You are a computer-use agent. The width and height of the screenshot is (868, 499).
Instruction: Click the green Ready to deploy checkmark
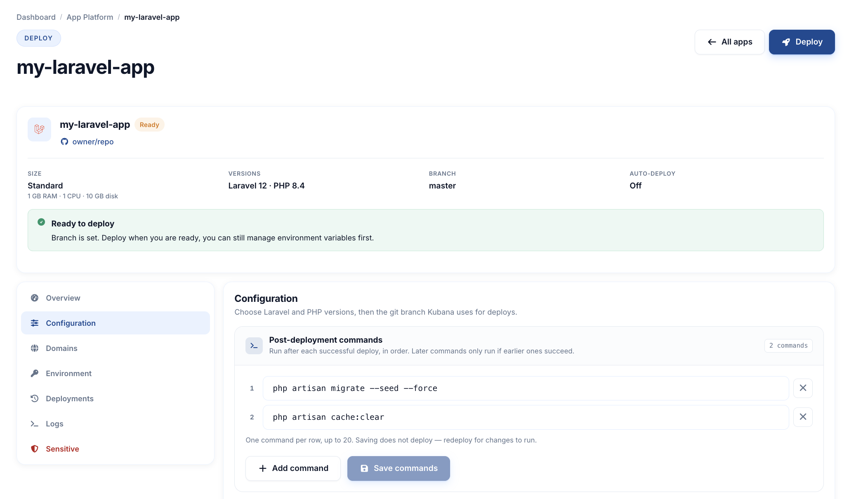click(41, 222)
